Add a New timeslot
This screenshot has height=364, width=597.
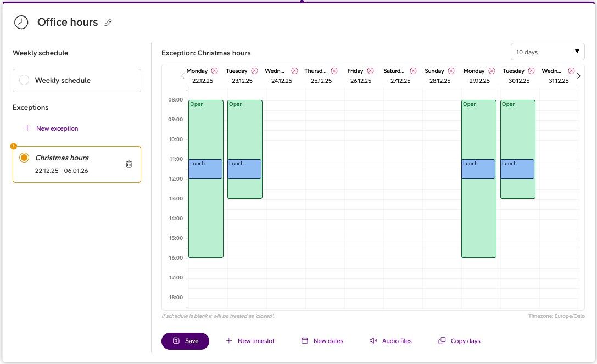[250, 341]
